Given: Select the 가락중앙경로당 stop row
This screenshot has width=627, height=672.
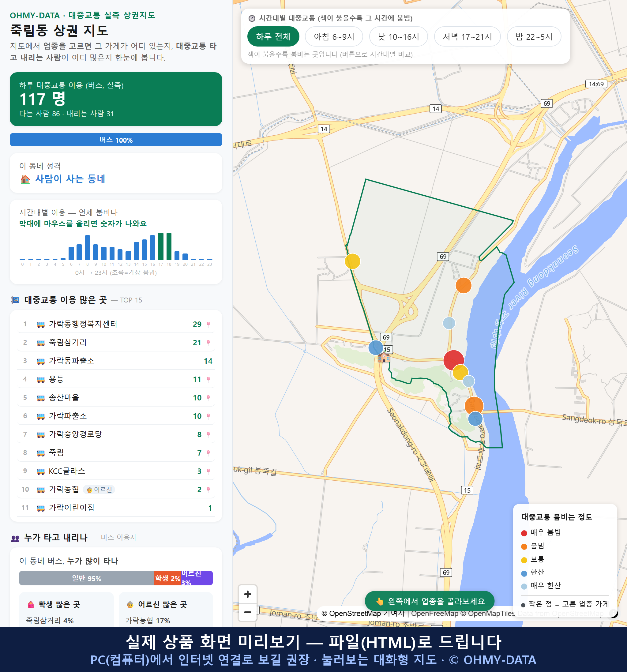Looking at the screenshot, I should 116,434.
